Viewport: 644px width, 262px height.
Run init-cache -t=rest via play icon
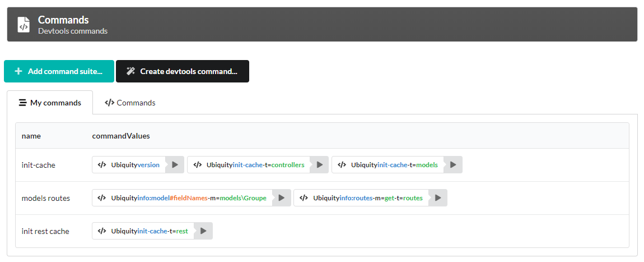tap(203, 231)
